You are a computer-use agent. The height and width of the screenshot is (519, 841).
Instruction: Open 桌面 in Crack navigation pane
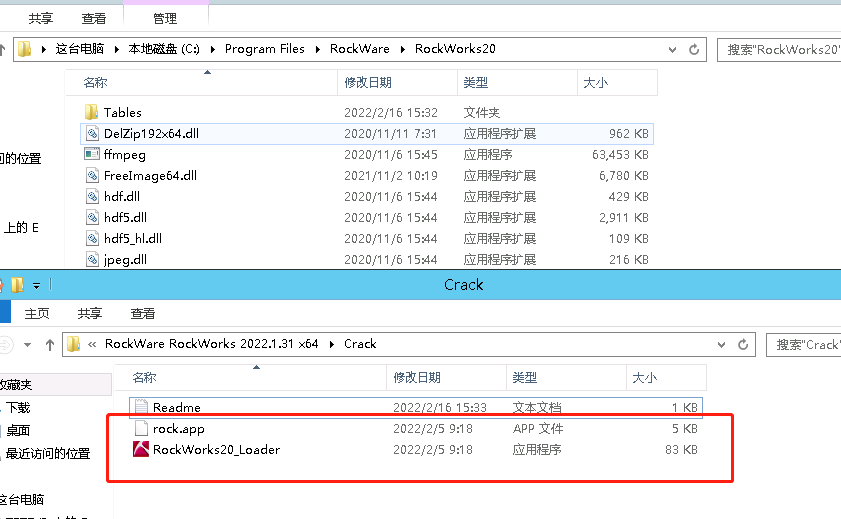(x=18, y=431)
